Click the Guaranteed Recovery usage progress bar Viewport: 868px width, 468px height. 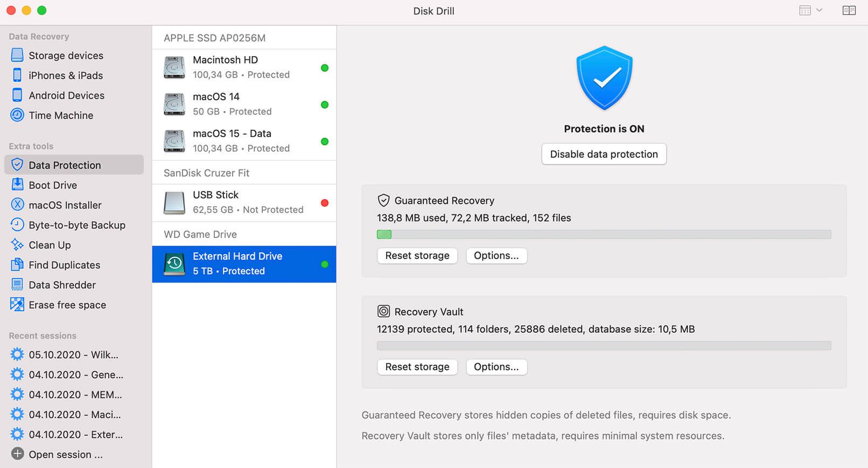pyautogui.click(x=604, y=234)
